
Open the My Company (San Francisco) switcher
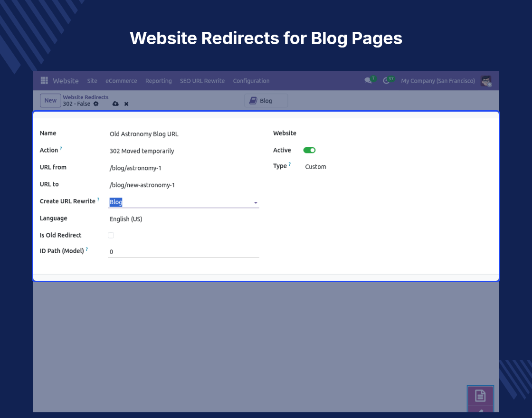pos(438,81)
